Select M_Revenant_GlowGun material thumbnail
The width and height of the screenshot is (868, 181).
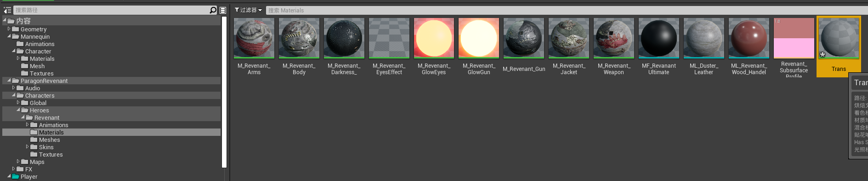tap(479, 38)
